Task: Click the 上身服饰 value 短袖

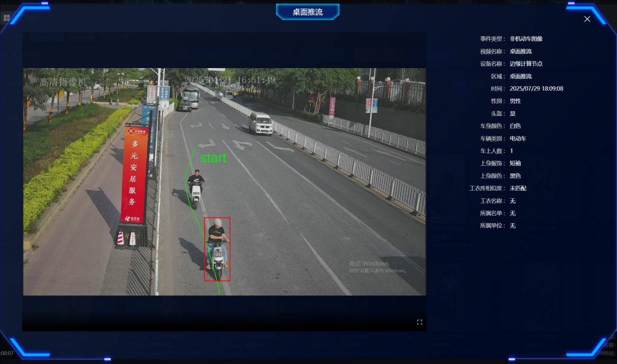Action: [515, 163]
